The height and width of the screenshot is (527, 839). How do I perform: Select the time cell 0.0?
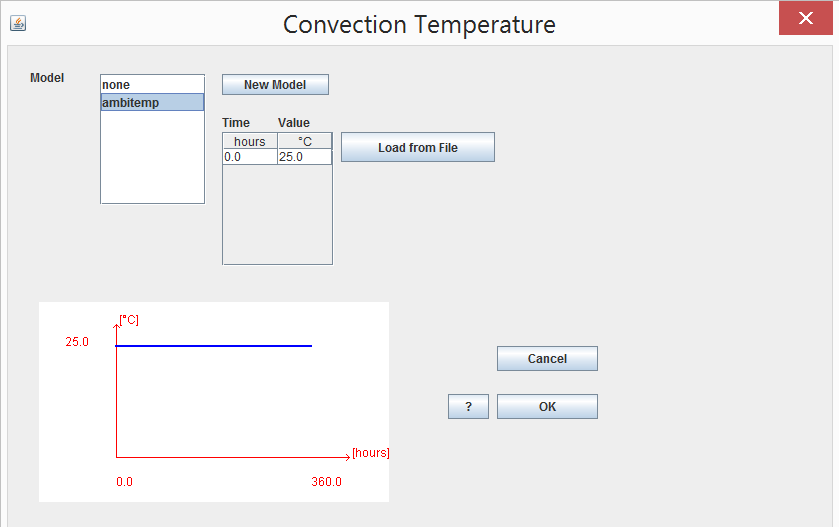pyautogui.click(x=250, y=157)
